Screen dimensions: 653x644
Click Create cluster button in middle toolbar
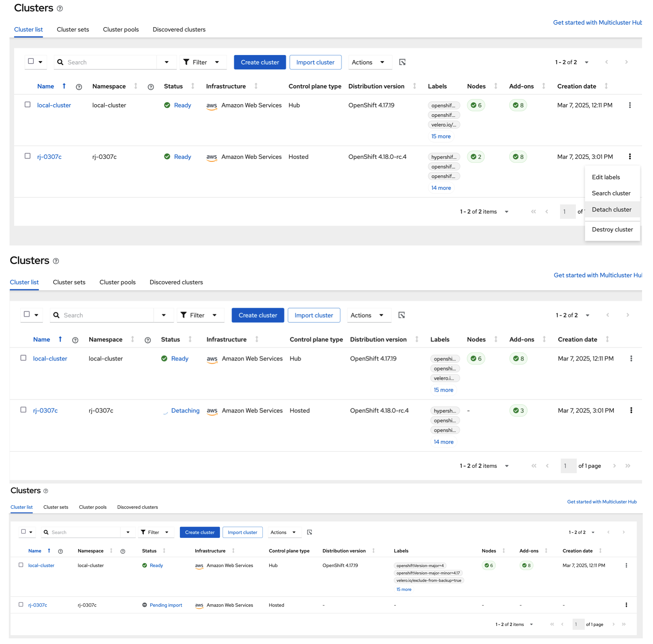coord(258,315)
